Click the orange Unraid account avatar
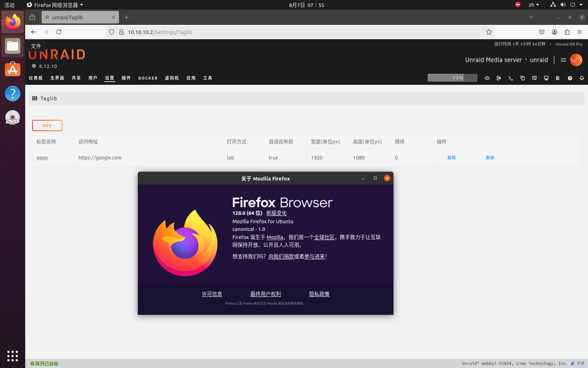 [576, 59]
